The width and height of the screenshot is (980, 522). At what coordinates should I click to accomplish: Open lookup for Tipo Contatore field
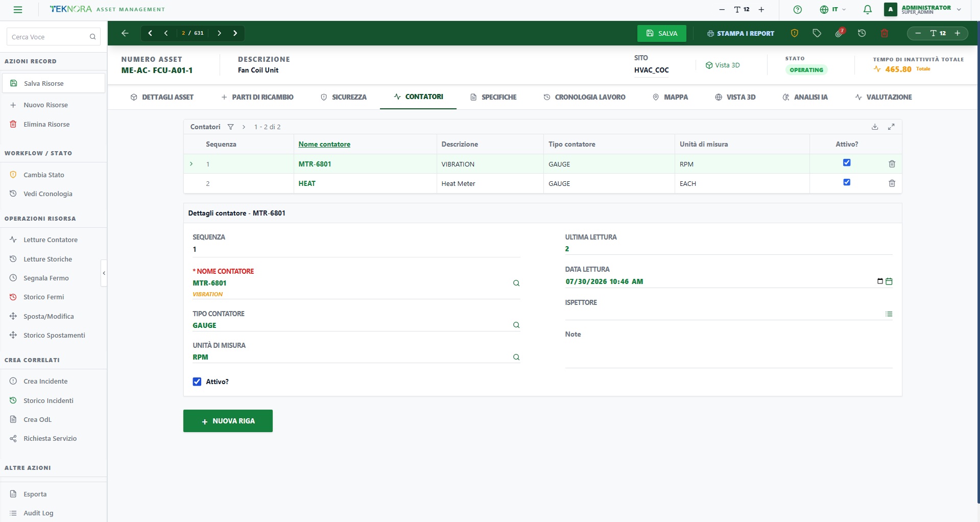coord(516,325)
